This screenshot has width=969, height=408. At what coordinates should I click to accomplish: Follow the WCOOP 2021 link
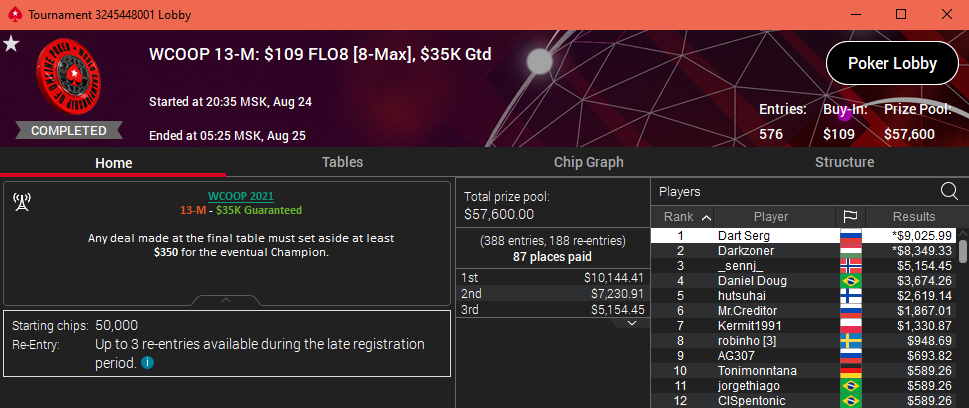point(240,197)
